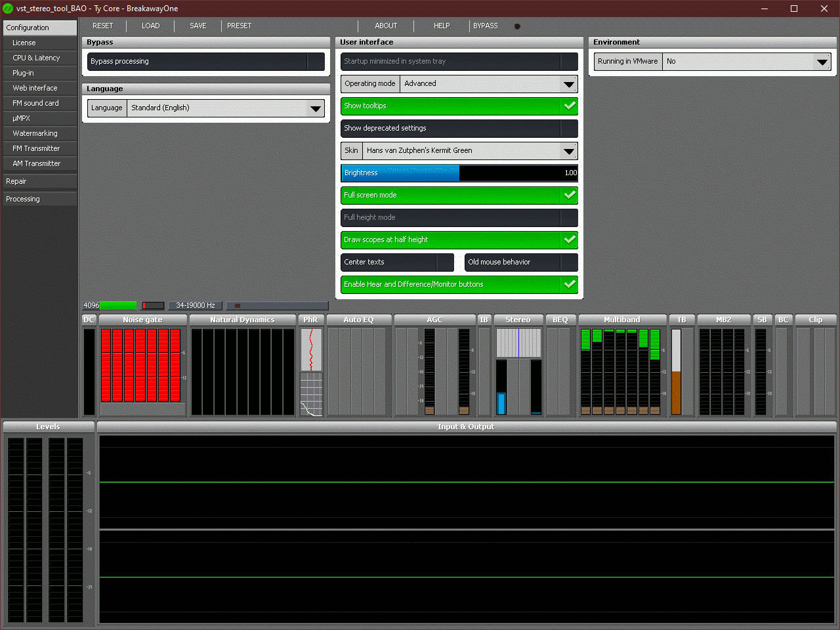The image size is (840, 630).
Task: Click the Levels panel header
Action: [x=48, y=427]
